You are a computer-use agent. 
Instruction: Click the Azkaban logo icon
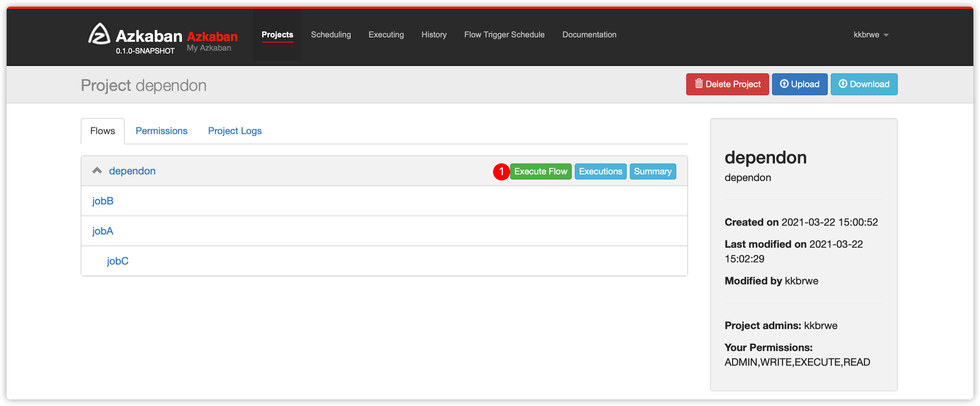click(99, 34)
